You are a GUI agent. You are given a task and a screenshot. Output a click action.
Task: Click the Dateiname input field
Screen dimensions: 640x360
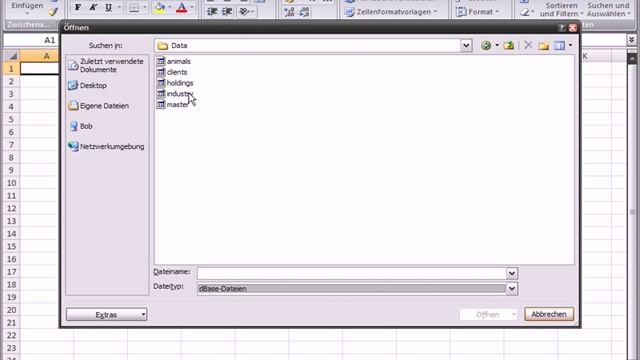(x=351, y=273)
